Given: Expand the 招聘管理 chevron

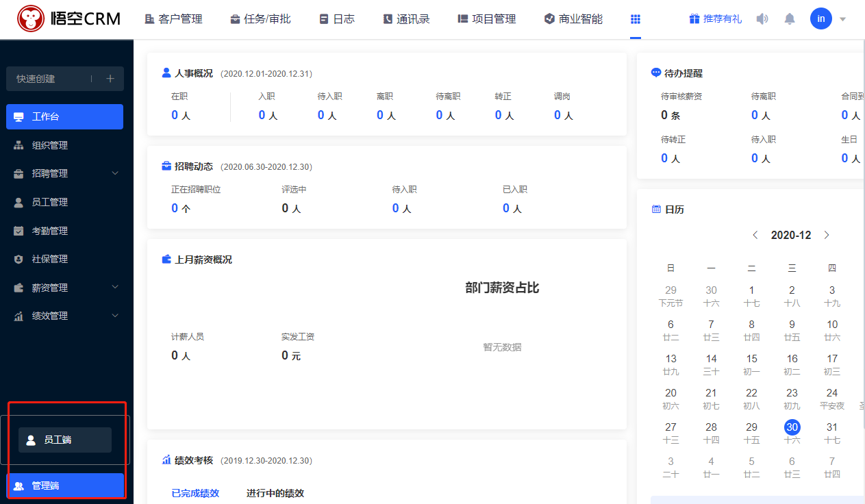Looking at the screenshot, I should point(115,173).
